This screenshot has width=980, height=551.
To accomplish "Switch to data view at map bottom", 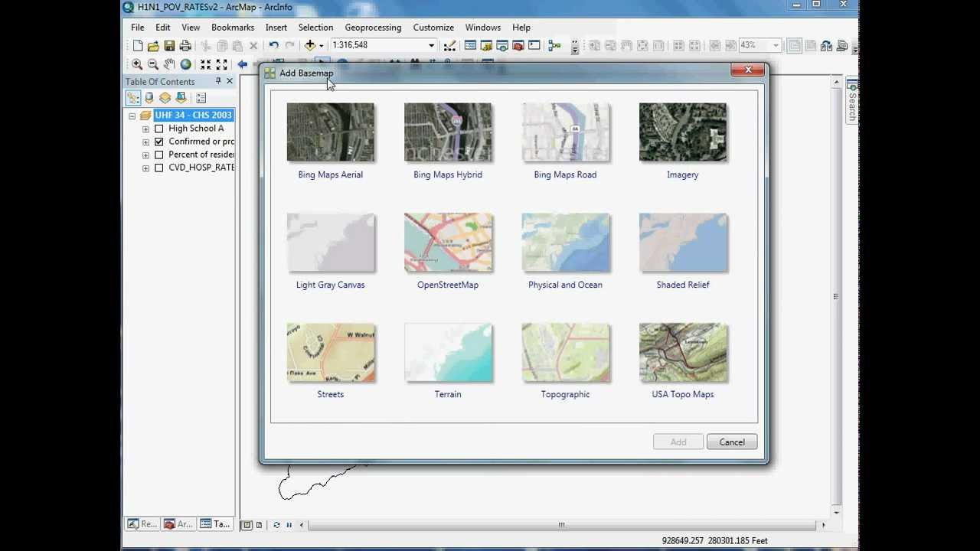I will (247, 525).
